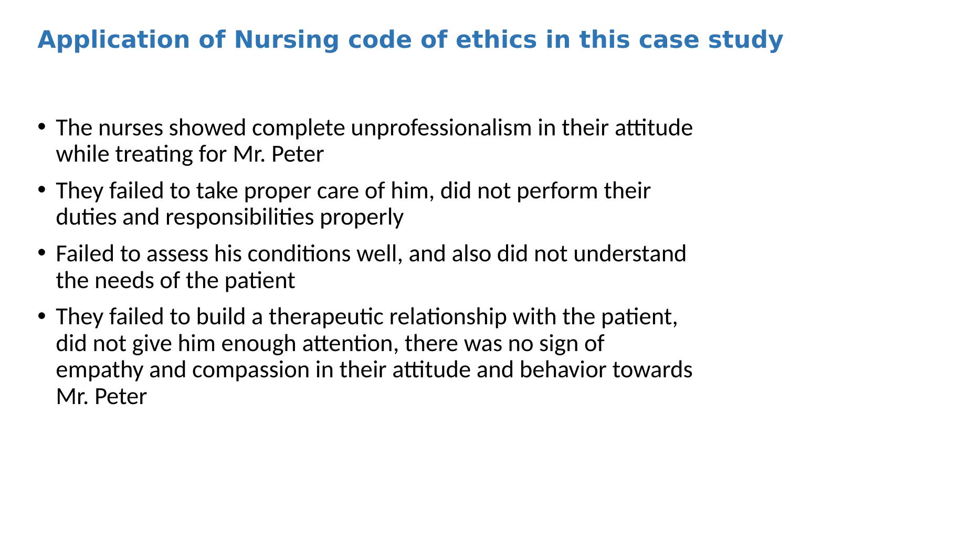Click the line "duties and responsibilities properly"

(x=229, y=217)
